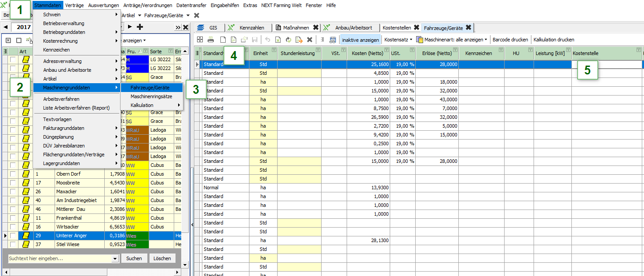This screenshot has width=644, height=276.
Task: Go to previous year with the left arrow
Action: (6, 27)
